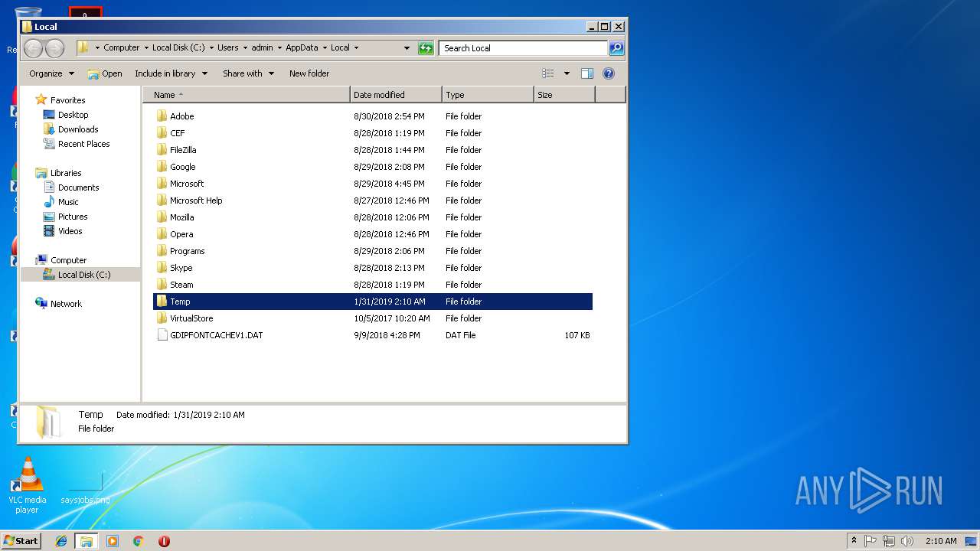Sort by the Size column header
Image resolution: width=980 pixels, height=551 pixels.
tap(564, 95)
